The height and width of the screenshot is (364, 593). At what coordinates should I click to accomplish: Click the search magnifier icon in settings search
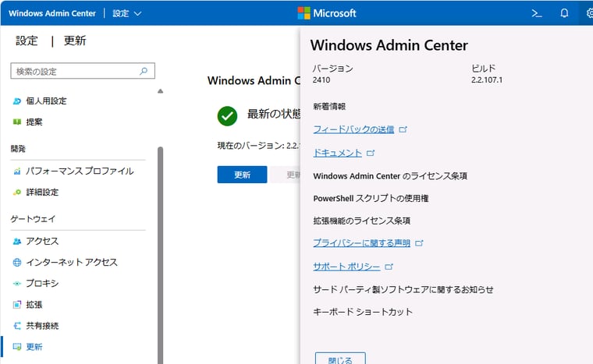point(144,71)
